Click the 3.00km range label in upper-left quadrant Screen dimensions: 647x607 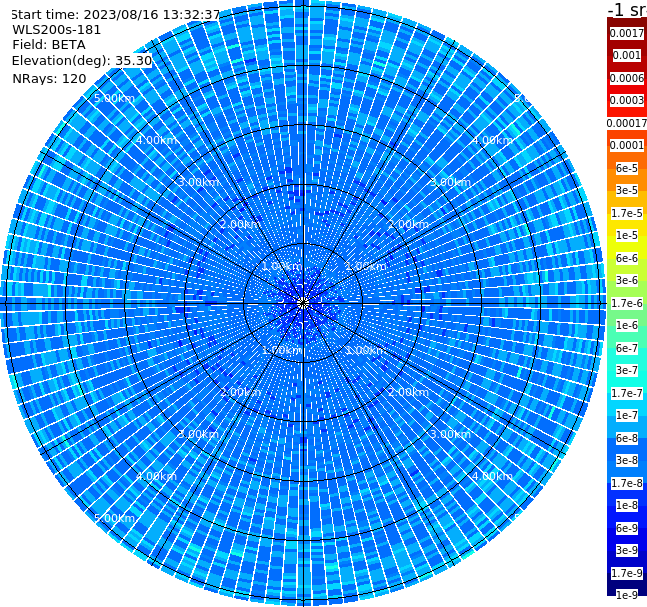tap(198, 182)
